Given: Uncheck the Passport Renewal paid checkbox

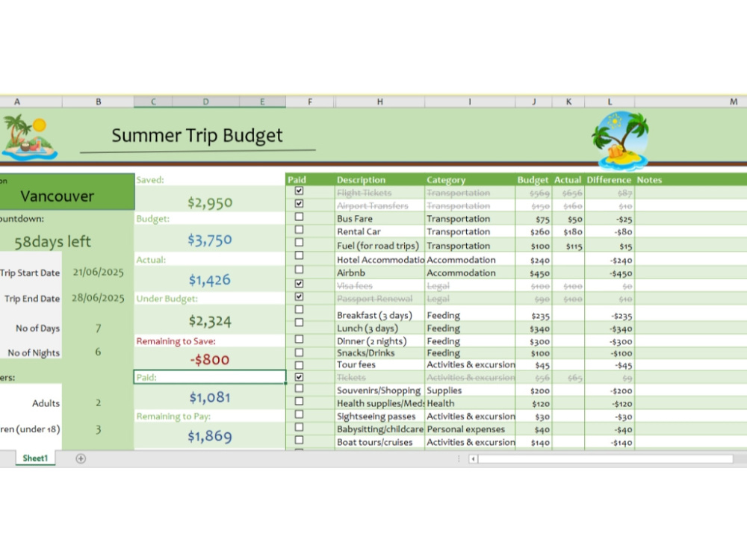Looking at the screenshot, I should (300, 296).
